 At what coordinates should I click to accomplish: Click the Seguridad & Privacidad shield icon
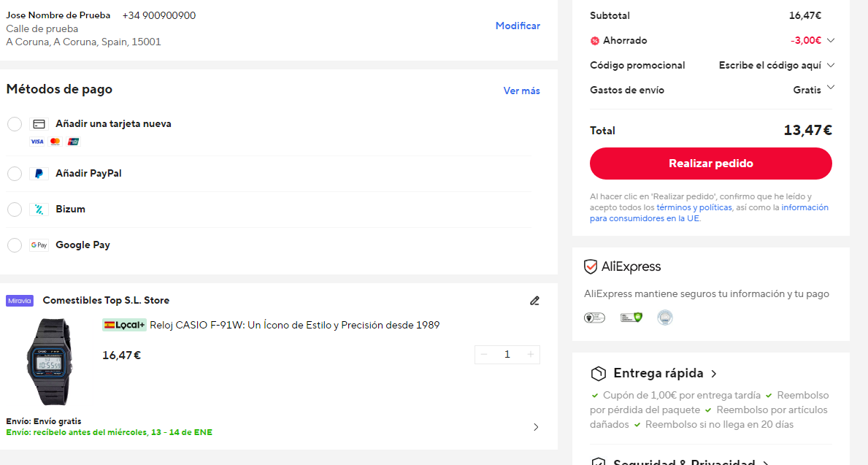coord(599,461)
